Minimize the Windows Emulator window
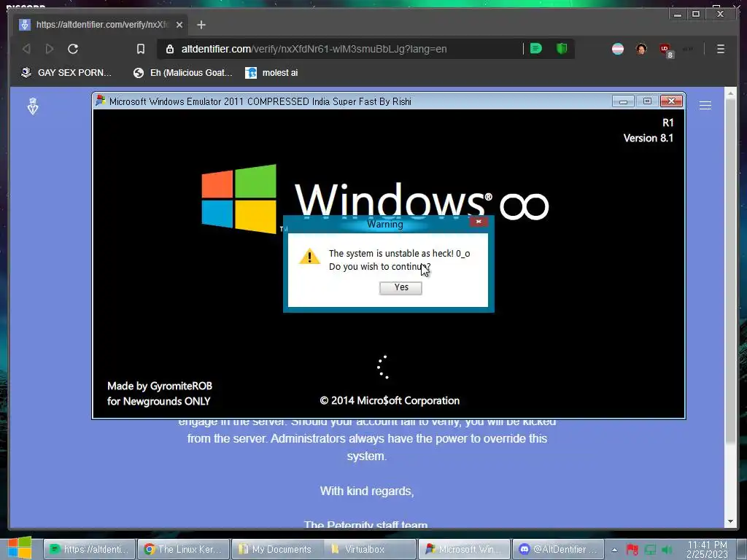Viewport: 747px width, 560px height. pyautogui.click(x=623, y=101)
